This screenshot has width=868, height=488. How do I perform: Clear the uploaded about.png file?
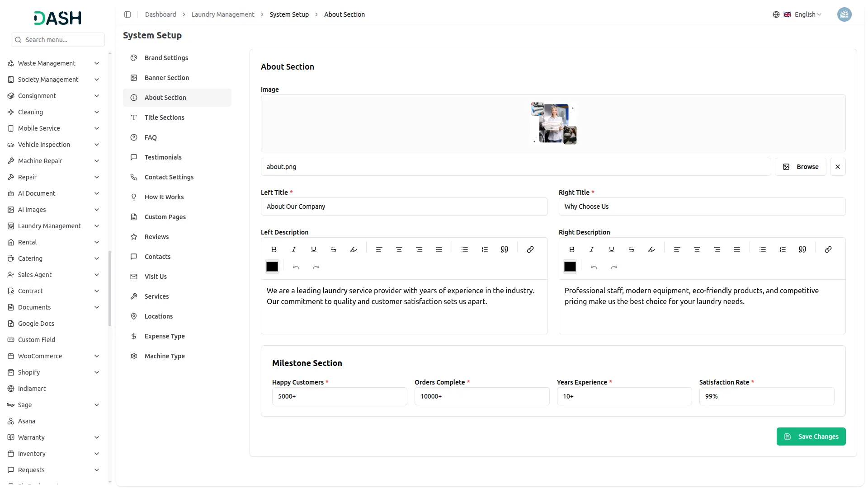click(x=837, y=166)
